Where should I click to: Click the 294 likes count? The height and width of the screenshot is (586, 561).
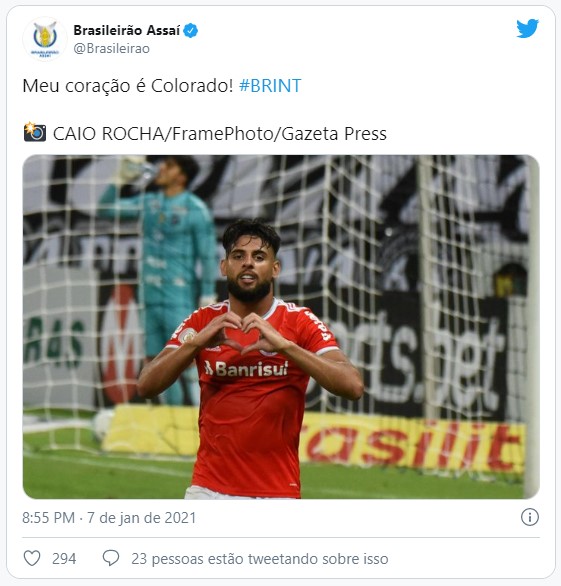point(64,559)
